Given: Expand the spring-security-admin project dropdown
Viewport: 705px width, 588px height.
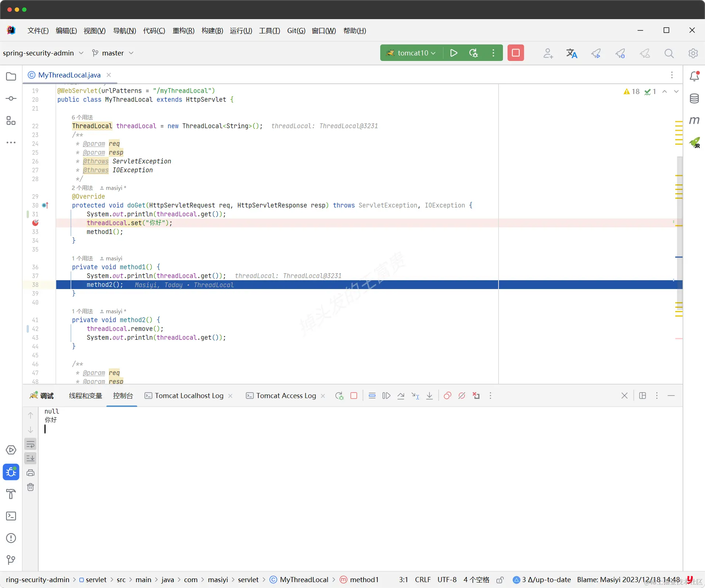Looking at the screenshot, I should point(43,53).
